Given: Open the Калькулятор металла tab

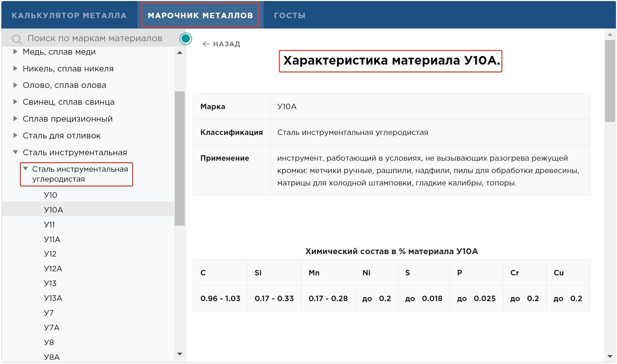Looking at the screenshot, I should tap(69, 15).
